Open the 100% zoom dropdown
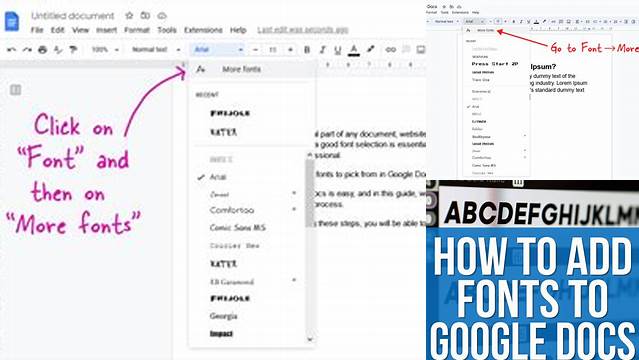 [x=105, y=50]
